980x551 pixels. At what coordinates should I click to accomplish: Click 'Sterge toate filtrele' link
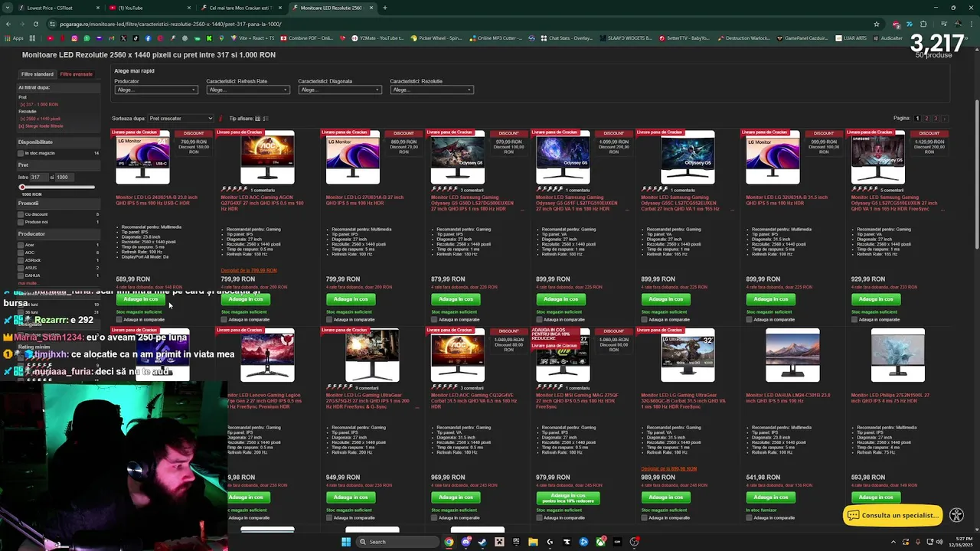(43, 126)
